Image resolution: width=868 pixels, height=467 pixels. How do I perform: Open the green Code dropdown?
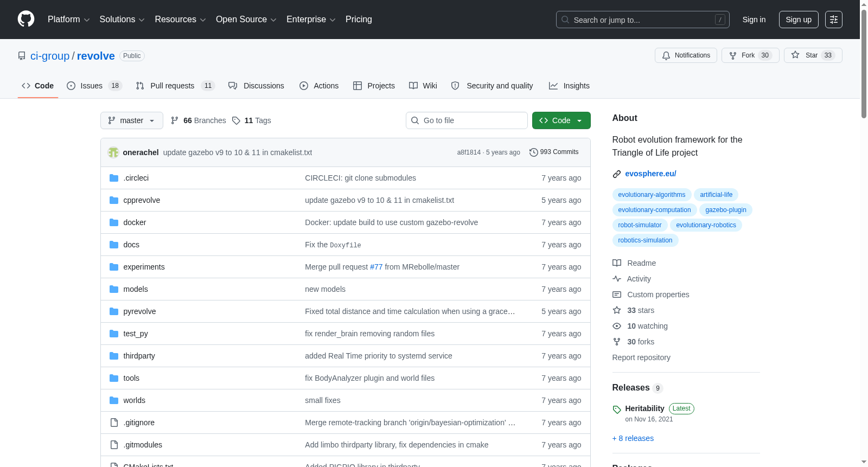[x=561, y=120]
